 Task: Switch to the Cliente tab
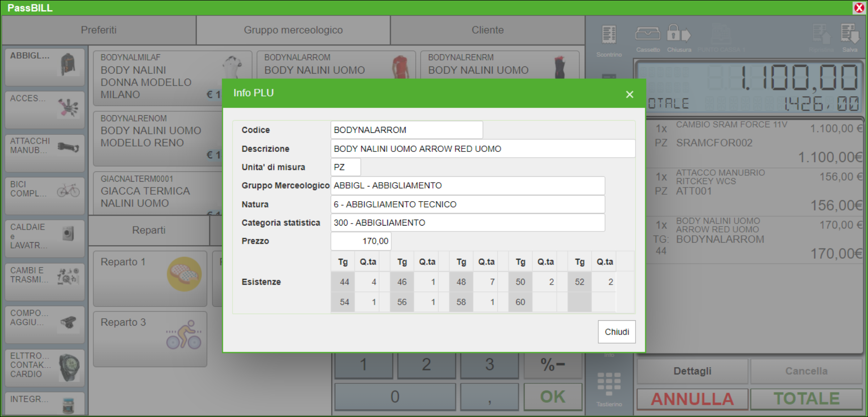(x=487, y=30)
